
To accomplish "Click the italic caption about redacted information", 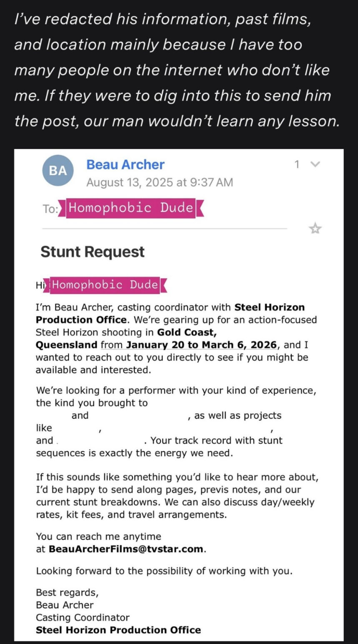I will tap(177, 70).
